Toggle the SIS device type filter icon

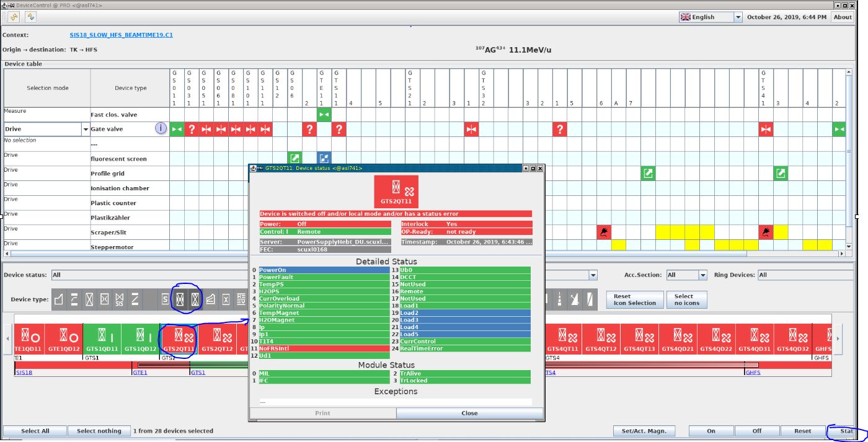[120, 299]
